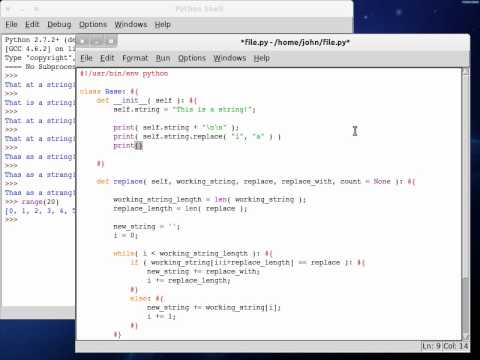480x360 pixels.
Task: Click the 'print( self.string + "\n\n" )' line
Action: coord(176,127)
